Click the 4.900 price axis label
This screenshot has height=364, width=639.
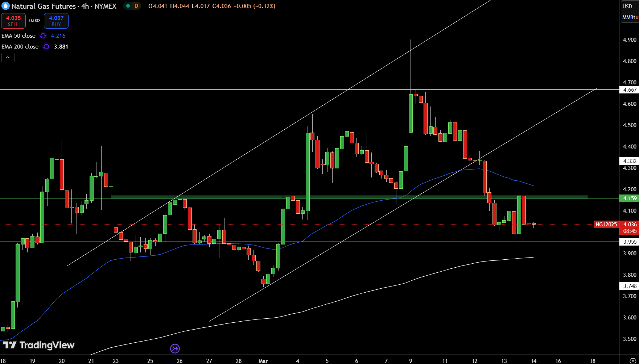[630, 40]
